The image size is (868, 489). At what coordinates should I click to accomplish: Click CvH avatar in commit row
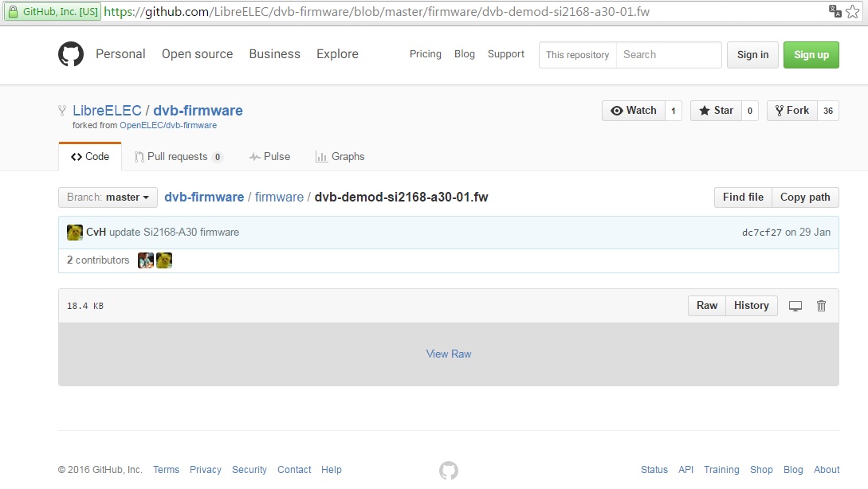click(75, 233)
